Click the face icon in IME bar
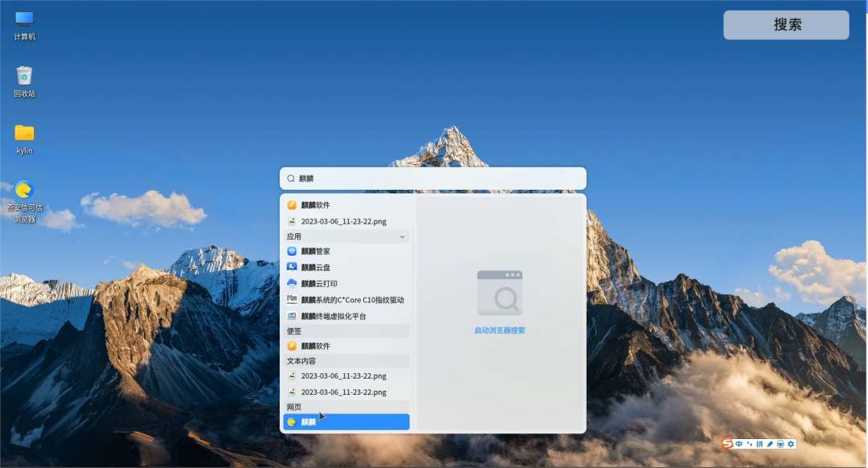 [780, 444]
